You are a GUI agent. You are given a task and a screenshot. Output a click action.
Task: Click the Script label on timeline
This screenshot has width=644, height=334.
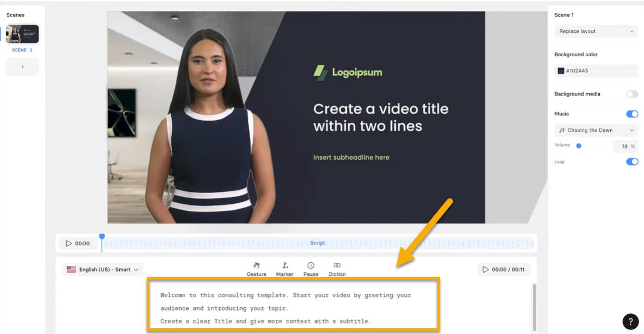(317, 243)
